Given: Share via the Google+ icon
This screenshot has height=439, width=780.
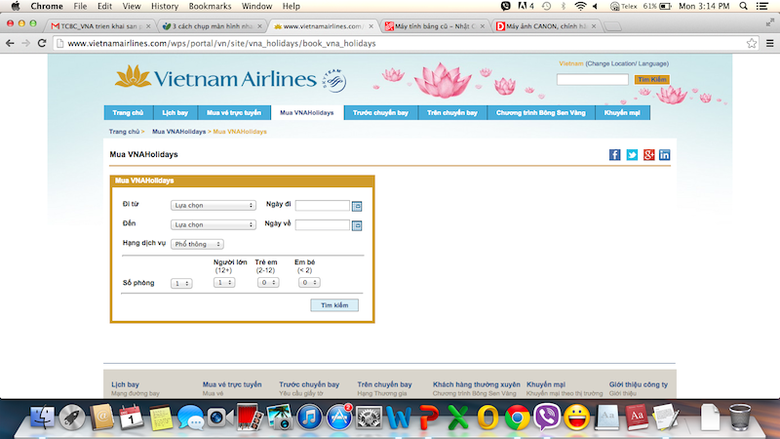Looking at the screenshot, I should [648, 155].
